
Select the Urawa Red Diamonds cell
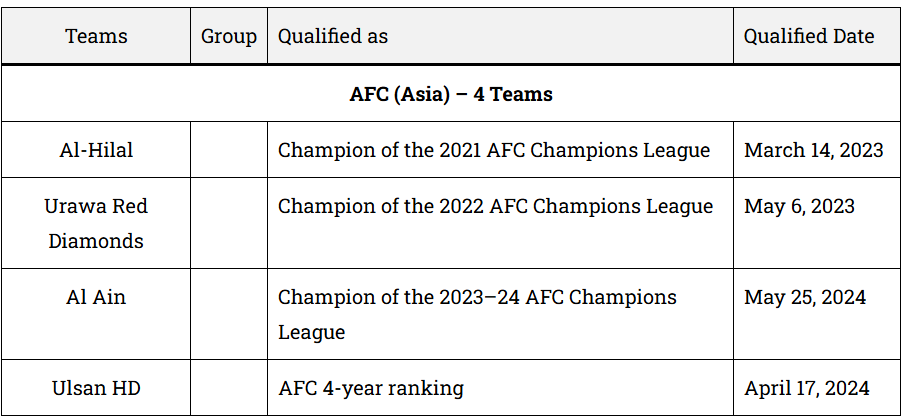point(96,223)
